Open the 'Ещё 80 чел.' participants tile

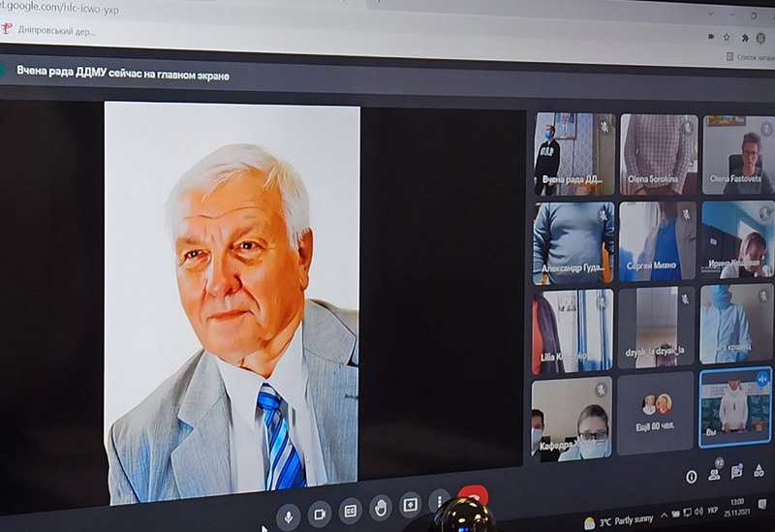tap(656, 414)
